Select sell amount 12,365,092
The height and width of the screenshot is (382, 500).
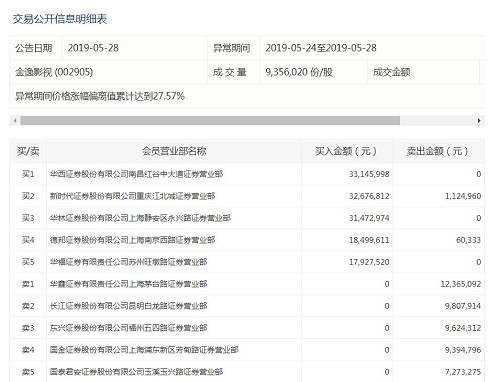[461, 284]
